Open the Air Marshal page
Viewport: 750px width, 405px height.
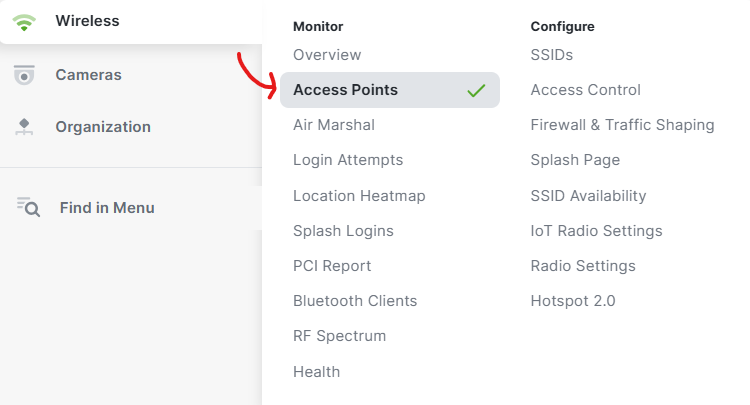coord(334,125)
